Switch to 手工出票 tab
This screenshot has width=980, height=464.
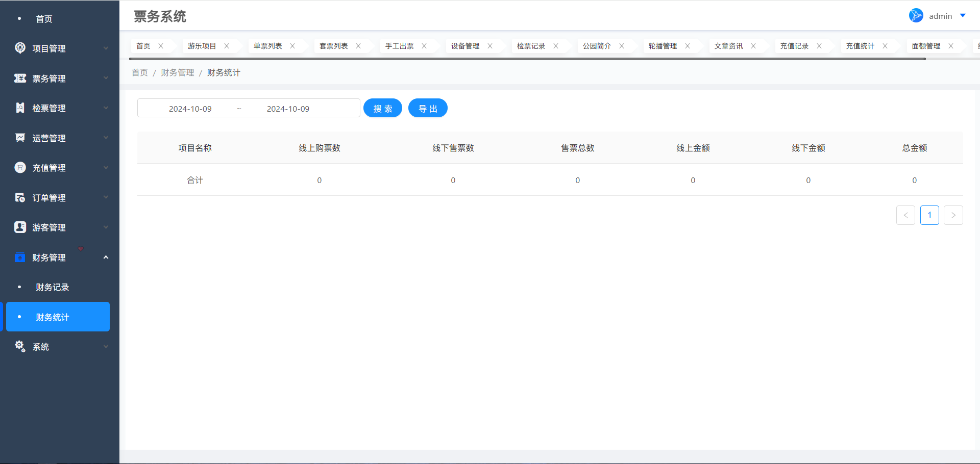coord(400,46)
